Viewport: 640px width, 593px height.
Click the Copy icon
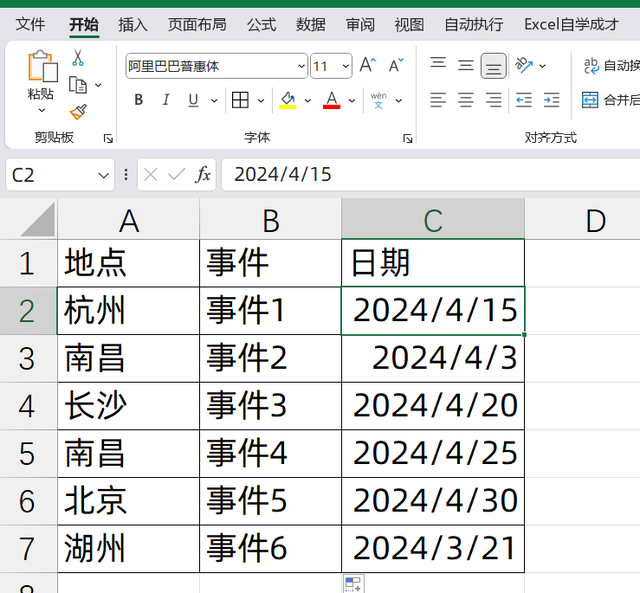point(78,85)
